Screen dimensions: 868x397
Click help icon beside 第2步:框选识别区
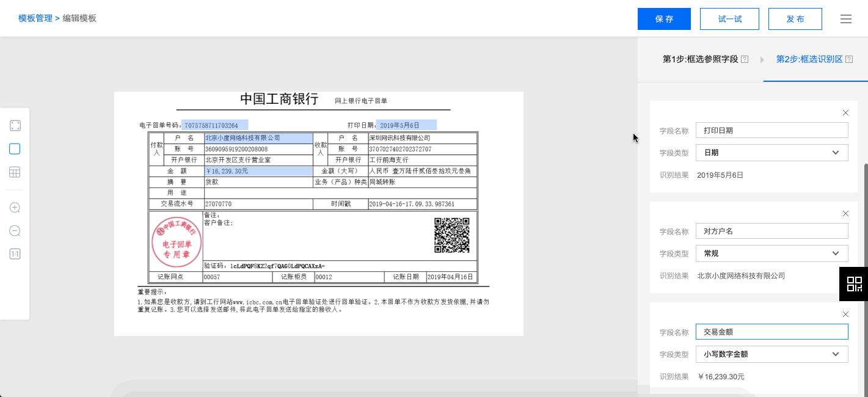coord(849,59)
